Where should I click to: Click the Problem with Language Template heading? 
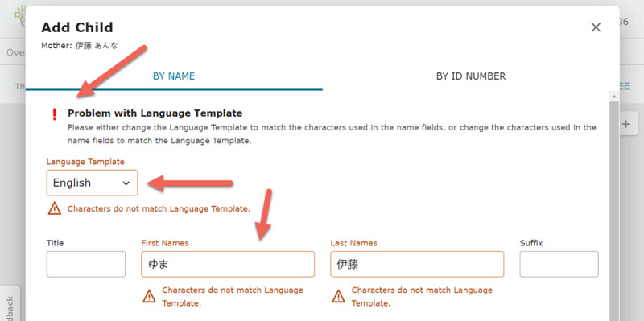pyautogui.click(x=155, y=113)
